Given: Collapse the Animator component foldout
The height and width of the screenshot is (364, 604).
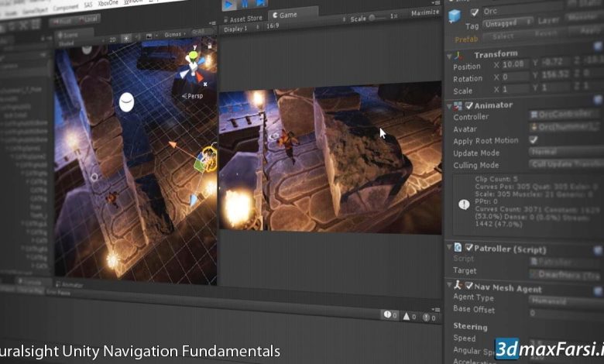Looking at the screenshot, I should pyautogui.click(x=450, y=106).
